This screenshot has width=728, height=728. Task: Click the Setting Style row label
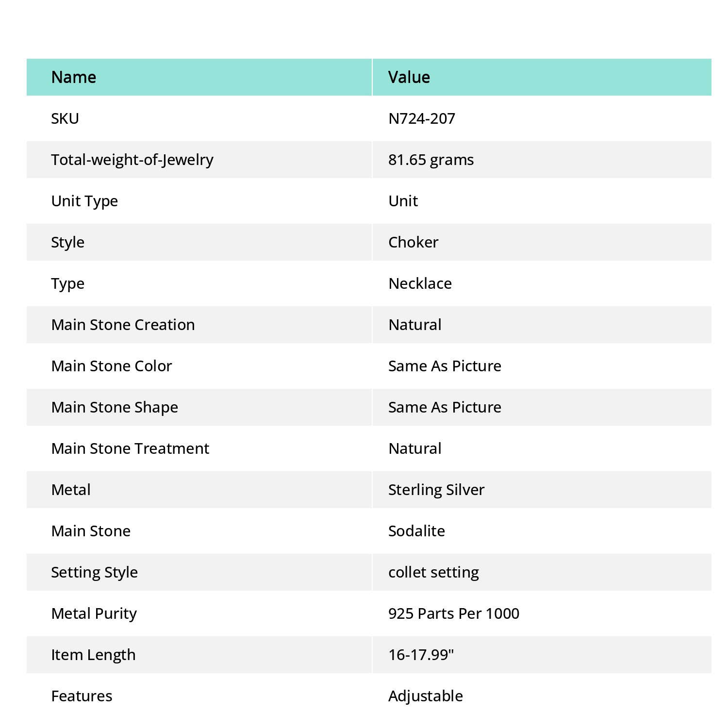pyautogui.click(x=94, y=572)
